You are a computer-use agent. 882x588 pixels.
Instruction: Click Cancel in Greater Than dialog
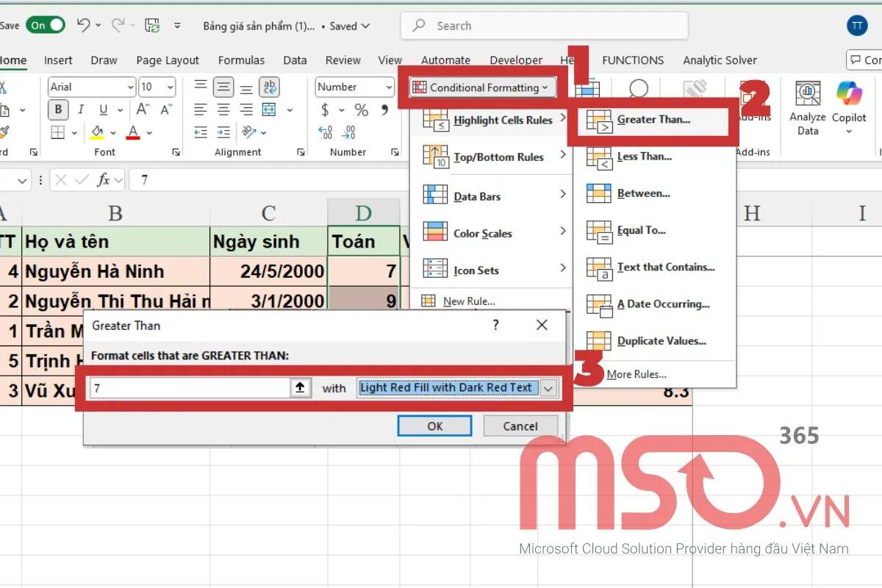coord(520,426)
